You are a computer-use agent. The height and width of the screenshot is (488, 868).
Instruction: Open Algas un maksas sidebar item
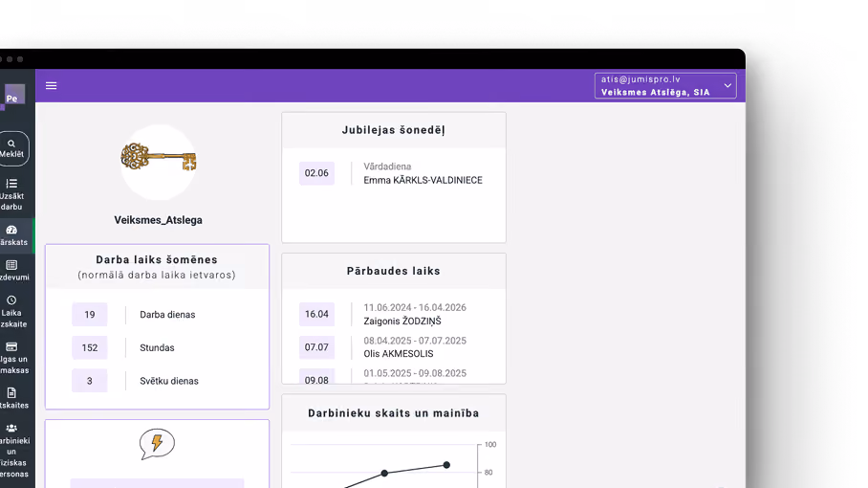(13, 358)
